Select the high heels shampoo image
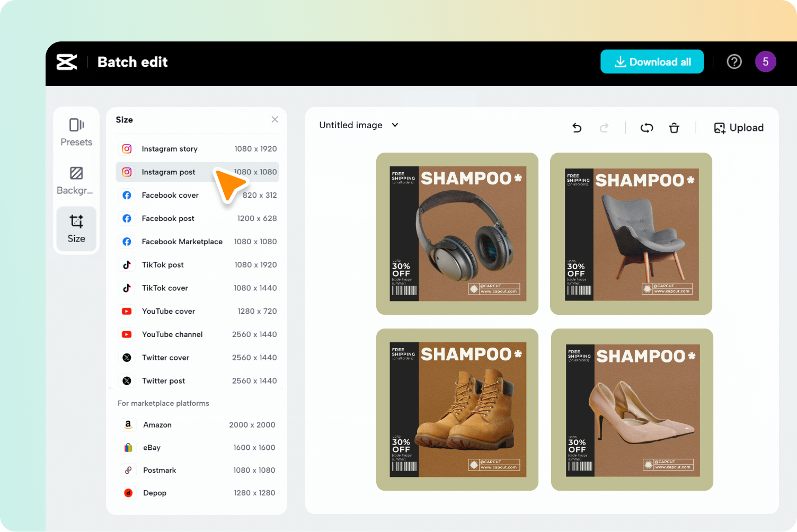Image resolution: width=797 pixels, height=532 pixels. [632, 410]
